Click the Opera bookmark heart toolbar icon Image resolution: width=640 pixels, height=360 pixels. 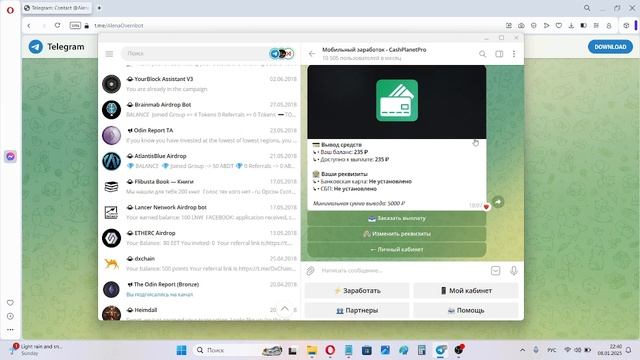pos(559,25)
